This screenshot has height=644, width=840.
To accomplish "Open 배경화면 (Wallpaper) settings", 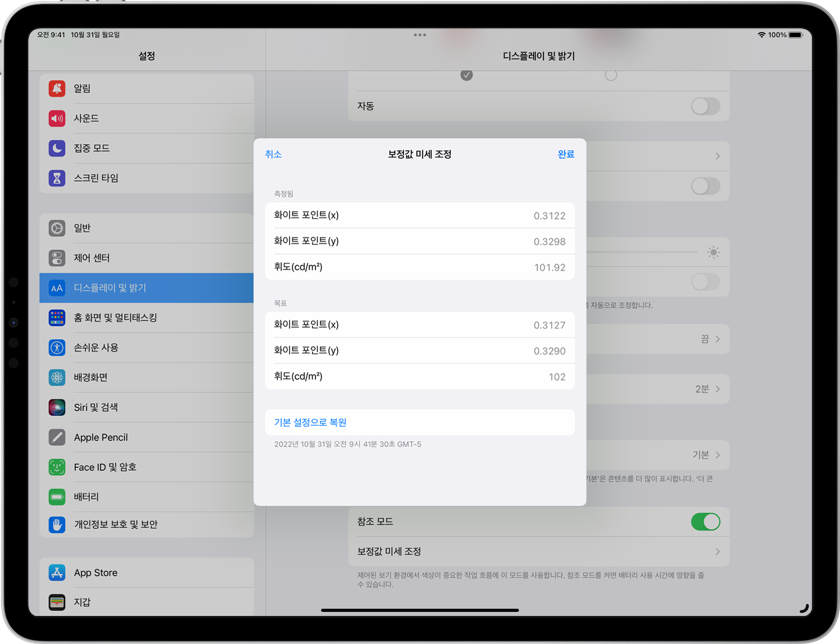I will coord(90,377).
